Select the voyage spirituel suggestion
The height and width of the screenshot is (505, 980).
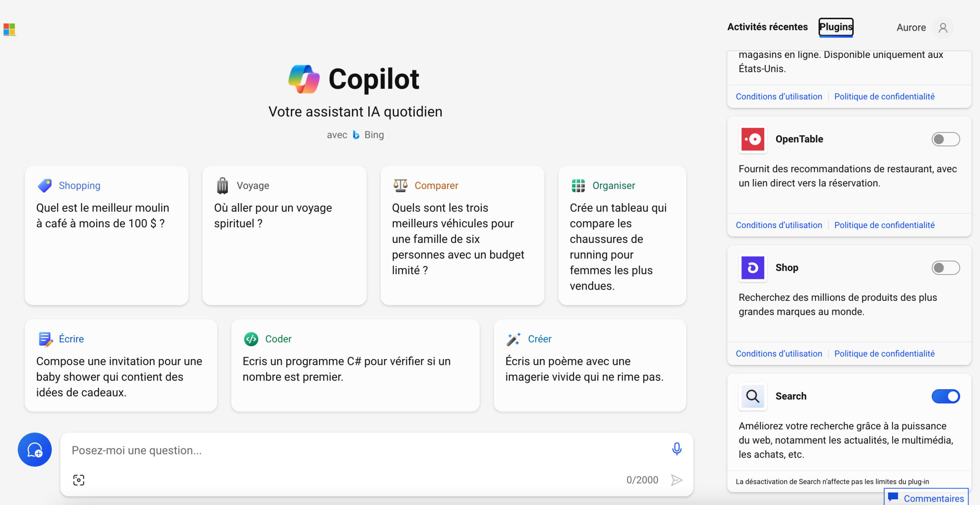tap(284, 236)
